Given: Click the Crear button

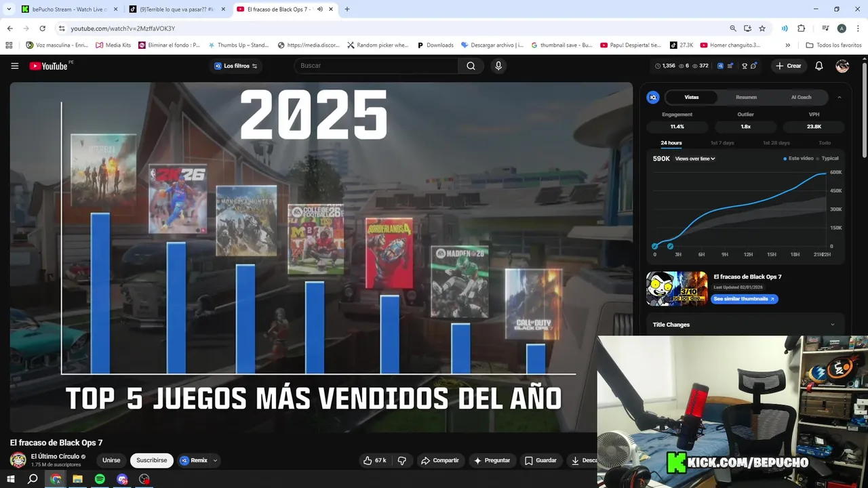Looking at the screenshot, I should [789, 66].
